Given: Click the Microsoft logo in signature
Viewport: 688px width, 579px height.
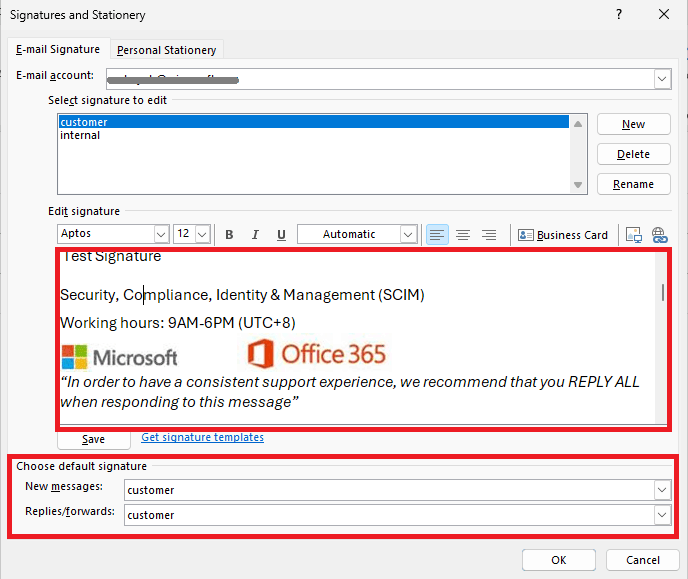Looking at the screenshot, I should 119,357.
